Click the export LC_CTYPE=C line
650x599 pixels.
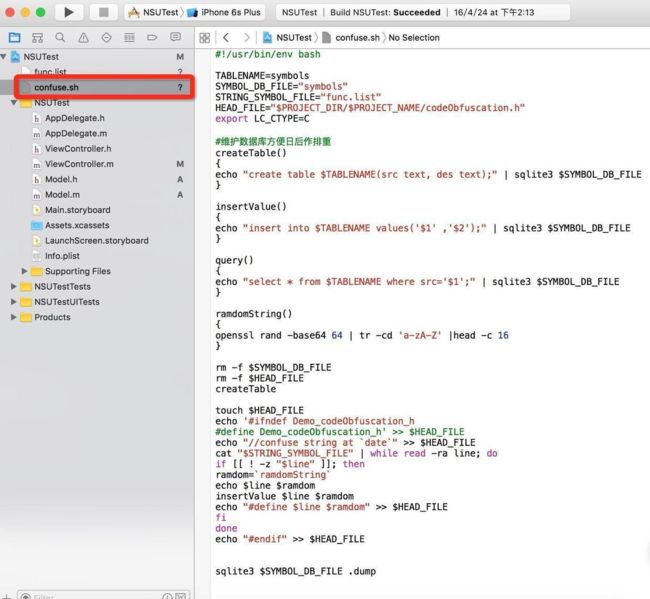pyautogui.click(x=262, y=119)
